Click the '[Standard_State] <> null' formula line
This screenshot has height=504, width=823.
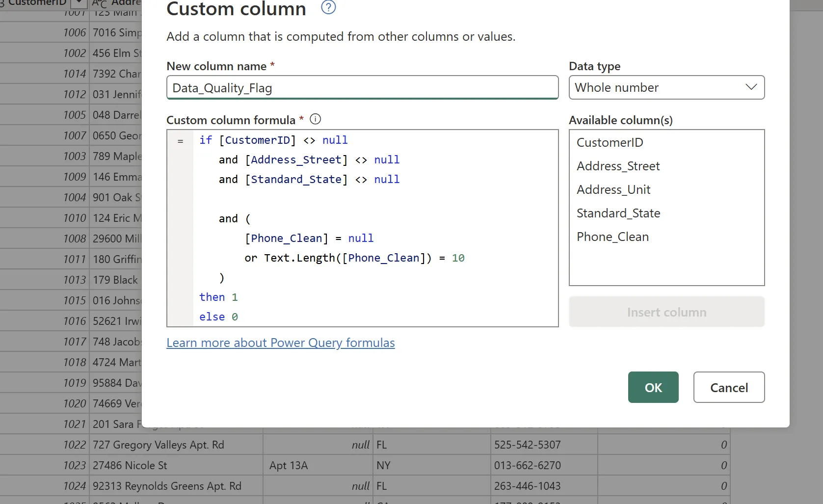pos(309,179)
